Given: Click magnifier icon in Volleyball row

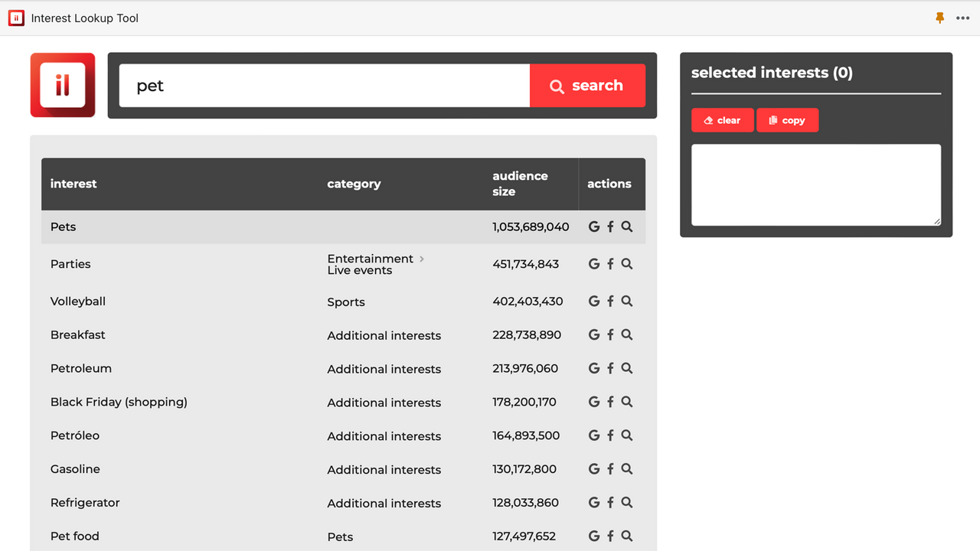Looking at the screenshot, I should pyautogui.click(x=627, y=302).
